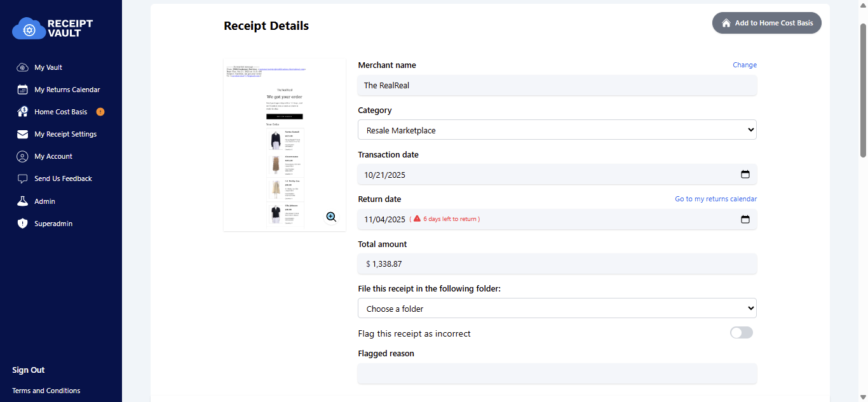This screenshot has width=868, height=402.
Task: Open the My Account sidebar item
Action: (x=53, y=156)
